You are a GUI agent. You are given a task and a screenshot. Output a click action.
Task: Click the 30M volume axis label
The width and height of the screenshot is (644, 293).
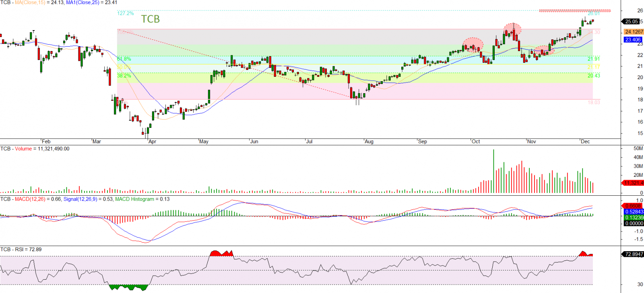pyautogui.click(x=638, y=166)
